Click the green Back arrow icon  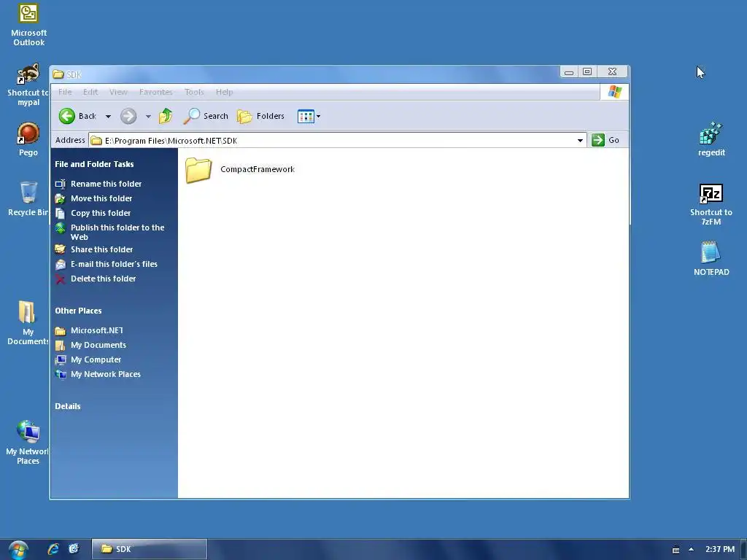[x=66, y=116]
